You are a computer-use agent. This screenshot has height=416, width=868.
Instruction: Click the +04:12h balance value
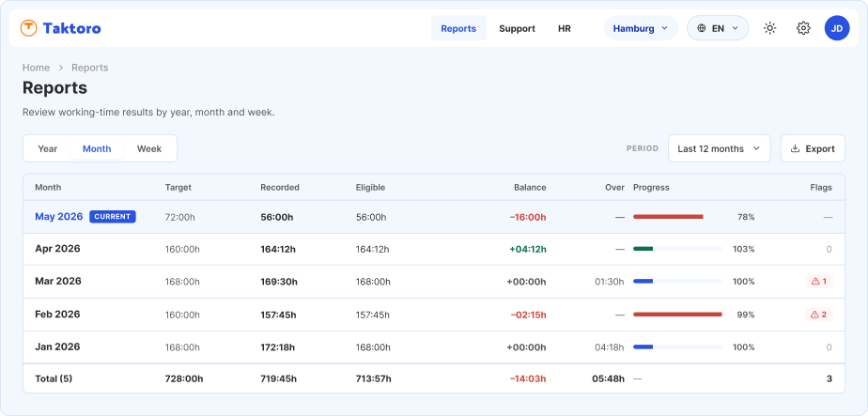click(528, 249)
